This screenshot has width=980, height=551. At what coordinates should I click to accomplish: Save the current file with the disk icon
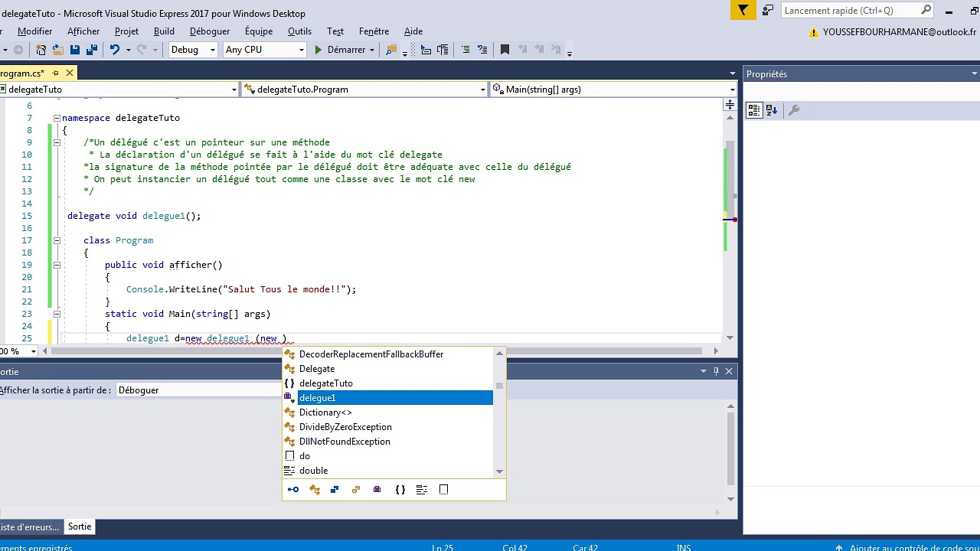75,50
